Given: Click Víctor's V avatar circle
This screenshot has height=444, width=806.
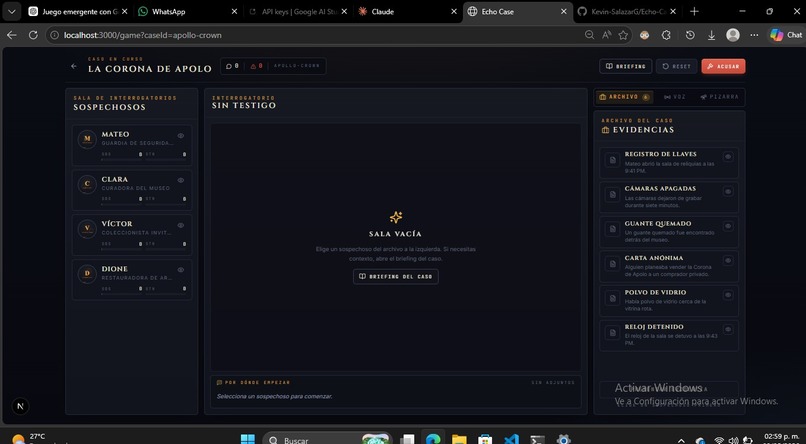Looking at the screenshot, I should (87, 229).
